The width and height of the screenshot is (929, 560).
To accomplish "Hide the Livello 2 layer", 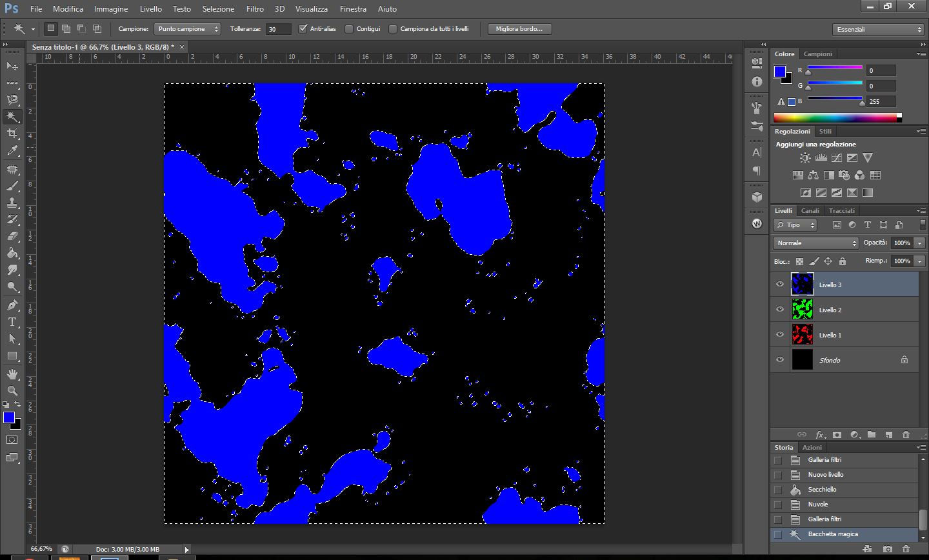I will (780, 310).
